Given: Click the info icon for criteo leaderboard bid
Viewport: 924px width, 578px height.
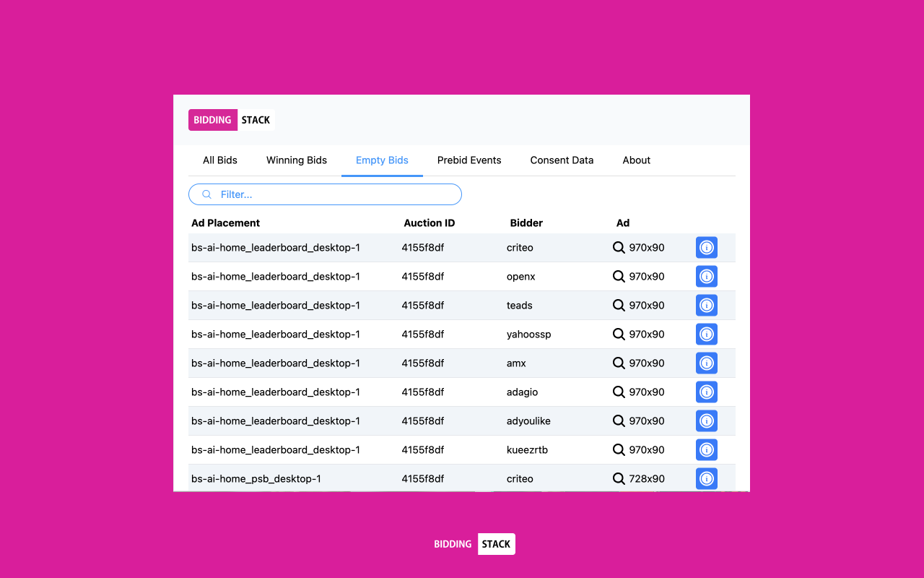Looking at the screenshot, I should coord(706,247).
